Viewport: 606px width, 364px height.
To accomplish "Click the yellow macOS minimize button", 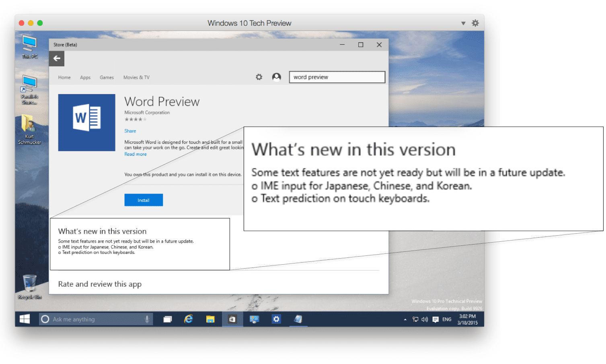I will coord(31,23).
